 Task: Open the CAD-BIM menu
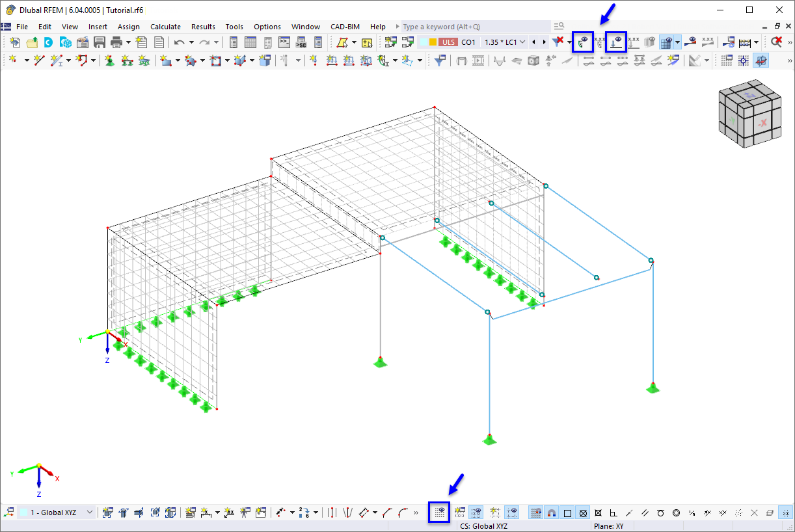click(345, 27)
